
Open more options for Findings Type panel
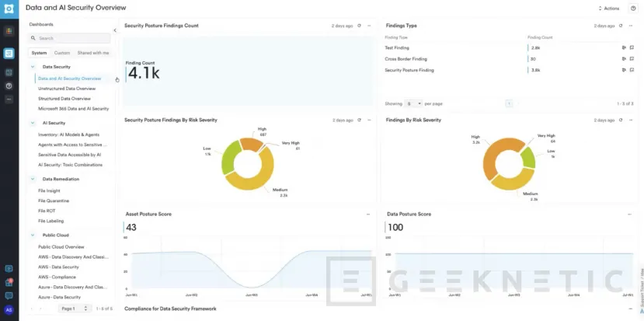[631, 26]
